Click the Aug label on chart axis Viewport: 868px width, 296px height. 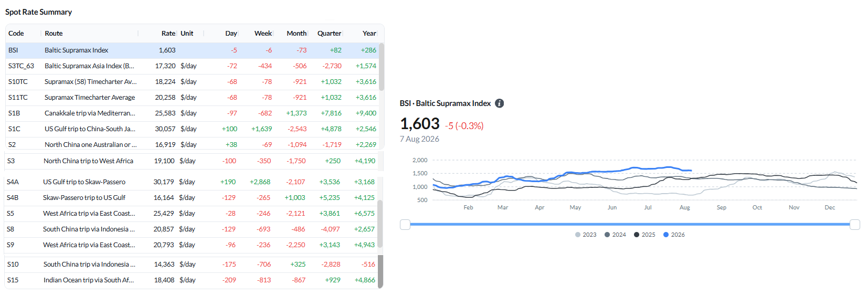[685, 207]
